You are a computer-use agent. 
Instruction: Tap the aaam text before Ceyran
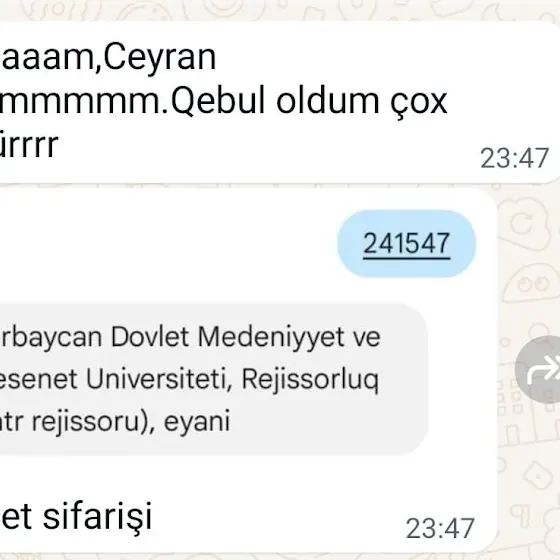click(48, 58)
